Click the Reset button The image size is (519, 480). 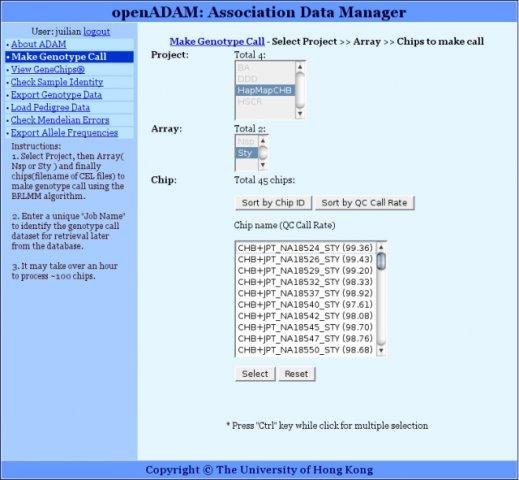(x=297, y=374)
